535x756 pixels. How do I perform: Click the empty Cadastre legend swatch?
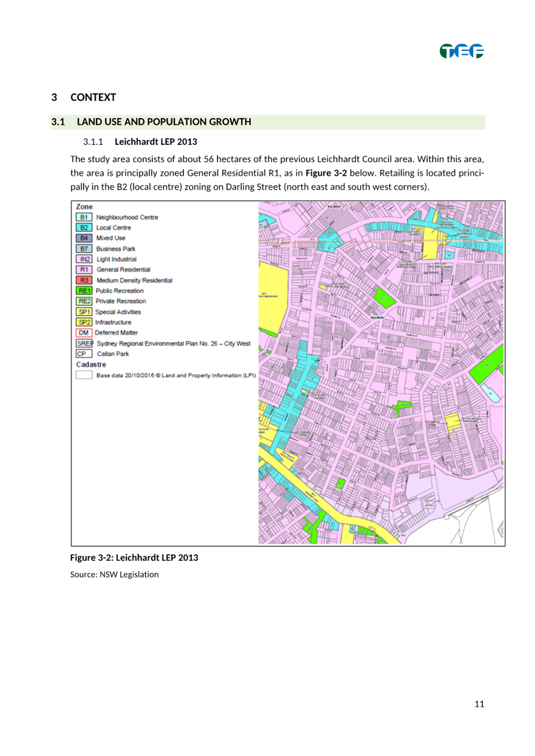84,375
